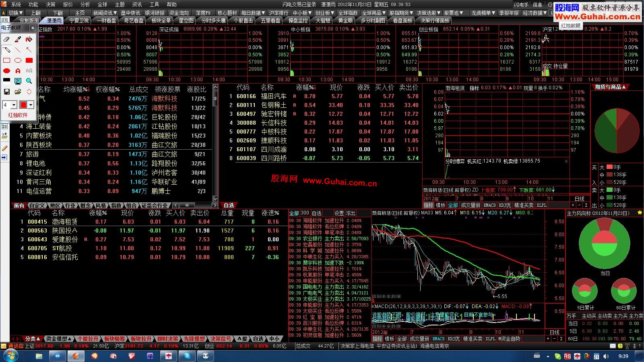Select the hollow ellipse shape tool
Screen dimensions: 644x362
pos(18,60)
